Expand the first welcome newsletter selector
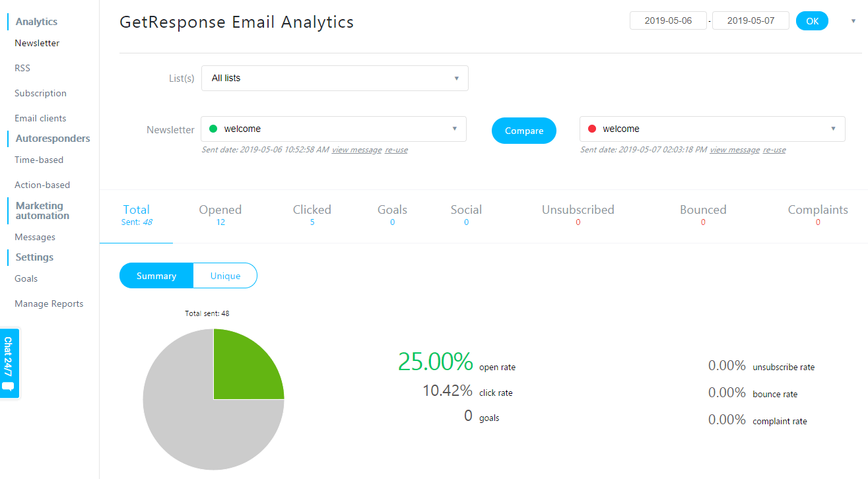This screenshot has height=479, width=868. pyautogui.click(x=454, y=129)
